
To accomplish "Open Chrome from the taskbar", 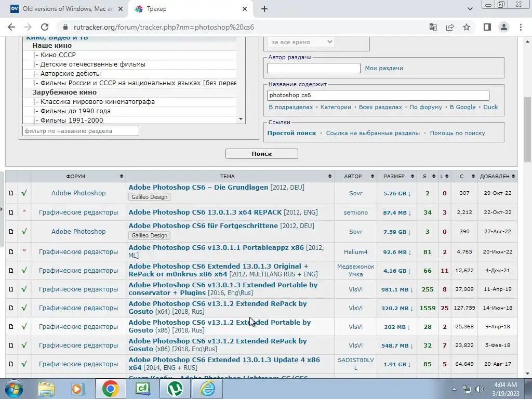I will point(110,389).
